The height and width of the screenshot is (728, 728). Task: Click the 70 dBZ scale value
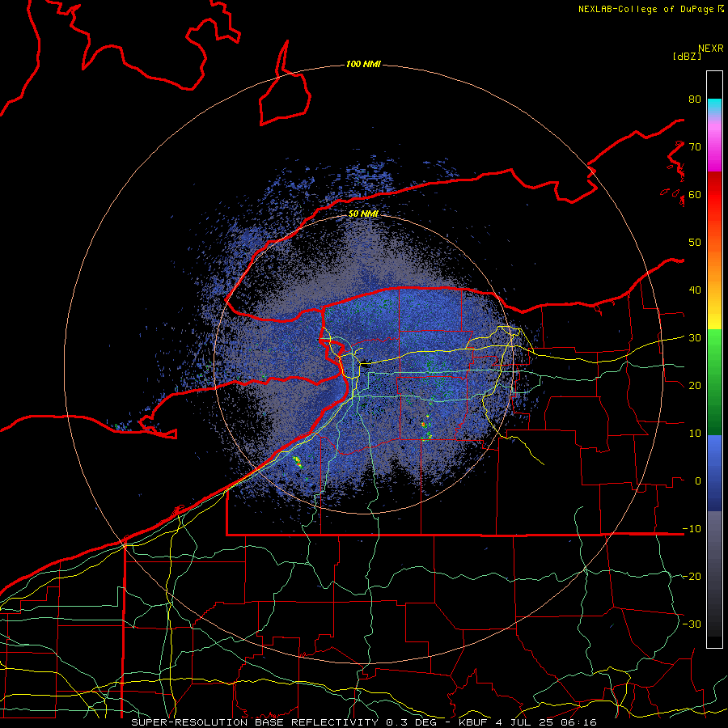(x=695, y=147)
